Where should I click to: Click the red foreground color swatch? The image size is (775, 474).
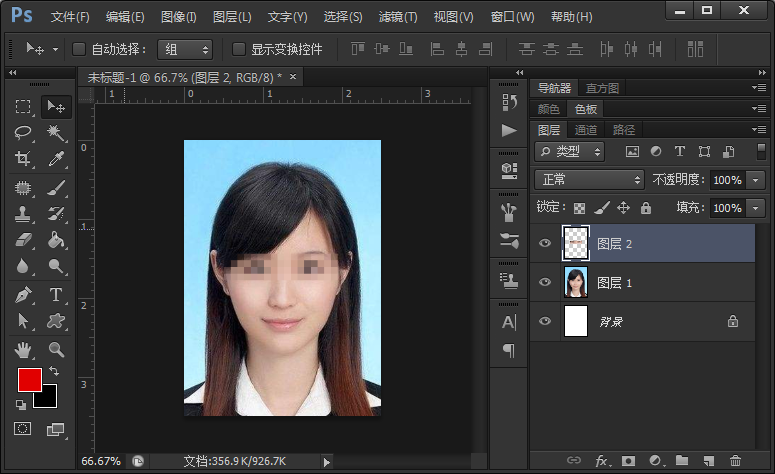[29, 379]
